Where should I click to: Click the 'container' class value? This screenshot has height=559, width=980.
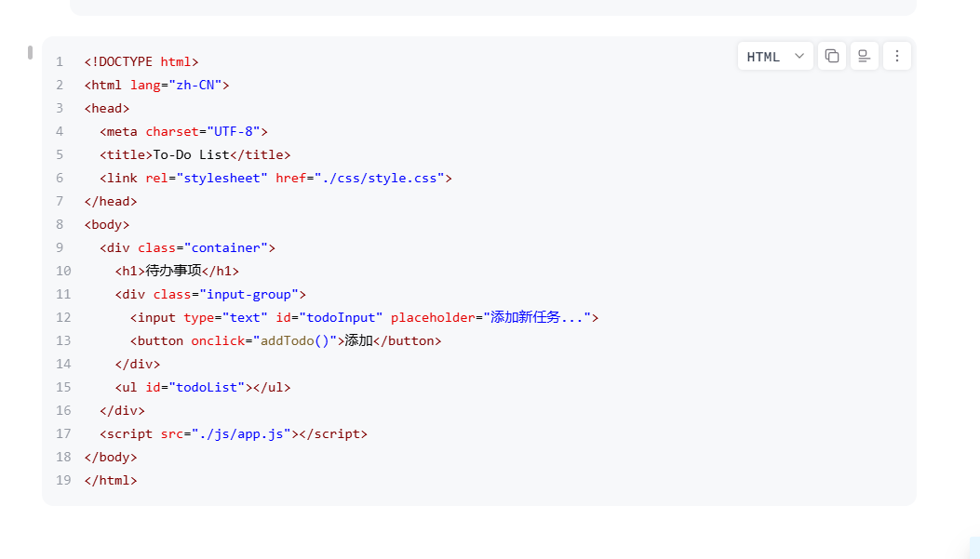tap(225, 248)
